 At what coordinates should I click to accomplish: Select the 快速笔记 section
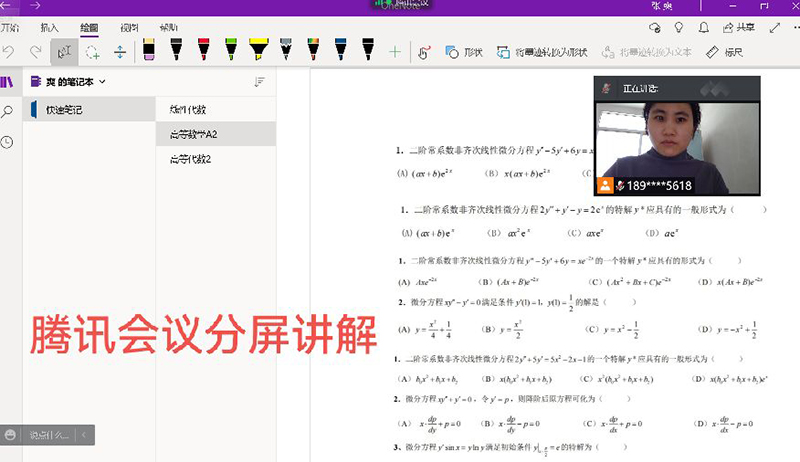pyautogui.click(x=89, y=110)
